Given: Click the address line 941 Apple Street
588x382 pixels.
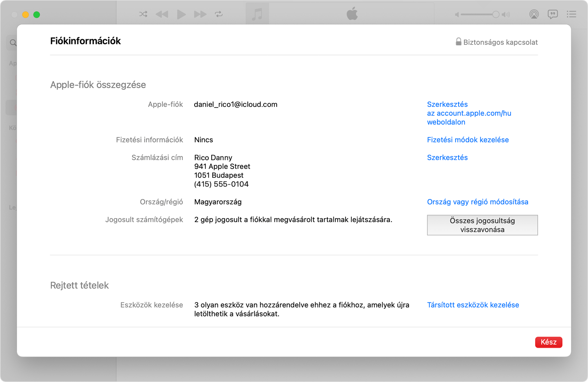Looking at the screenshot, I should click(x=222, y=166).
